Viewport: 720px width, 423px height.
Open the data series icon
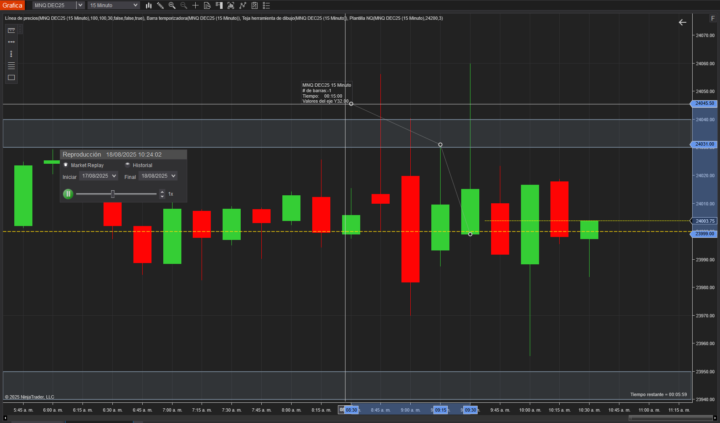pyautogui.click(x=231, y=6)
